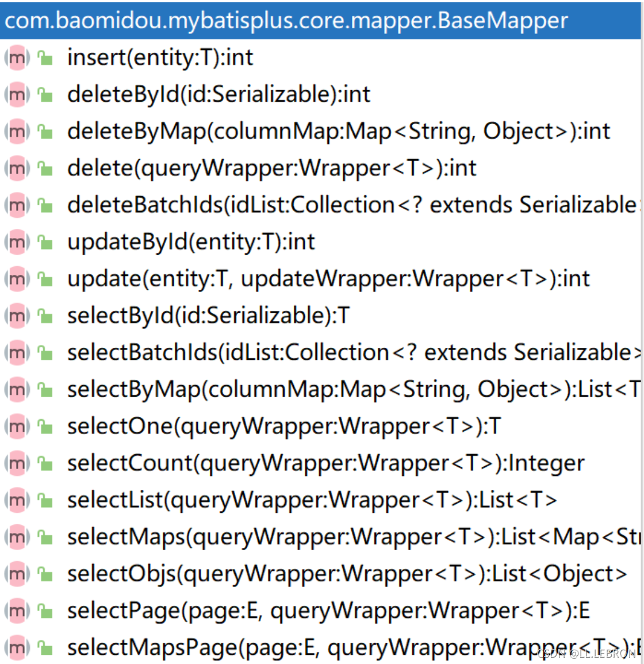Select updateById(entity:T):int method
The width and height of the screenshot is (644, 664).
[x=191, y=242]
